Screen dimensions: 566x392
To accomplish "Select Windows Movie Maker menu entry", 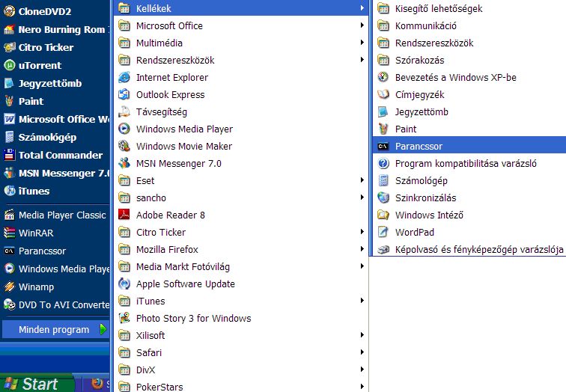I will (x=183, y=146).
